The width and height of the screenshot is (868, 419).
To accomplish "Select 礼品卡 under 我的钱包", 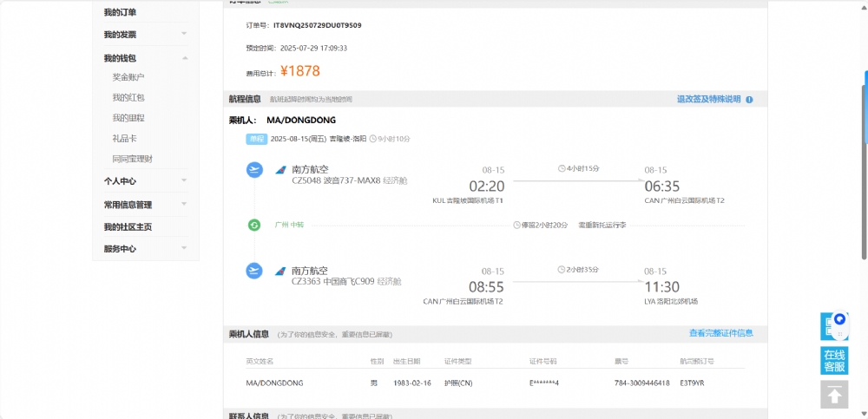I will [x=124, y=139].
